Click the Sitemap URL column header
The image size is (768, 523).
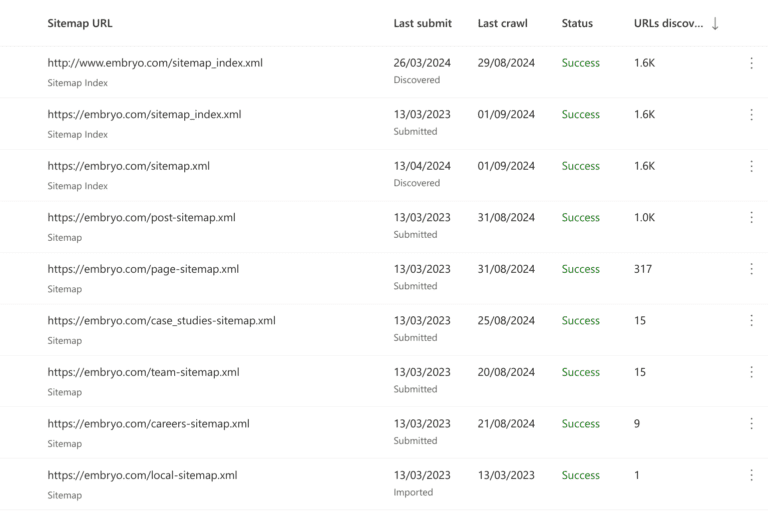[x=80, y=23]
